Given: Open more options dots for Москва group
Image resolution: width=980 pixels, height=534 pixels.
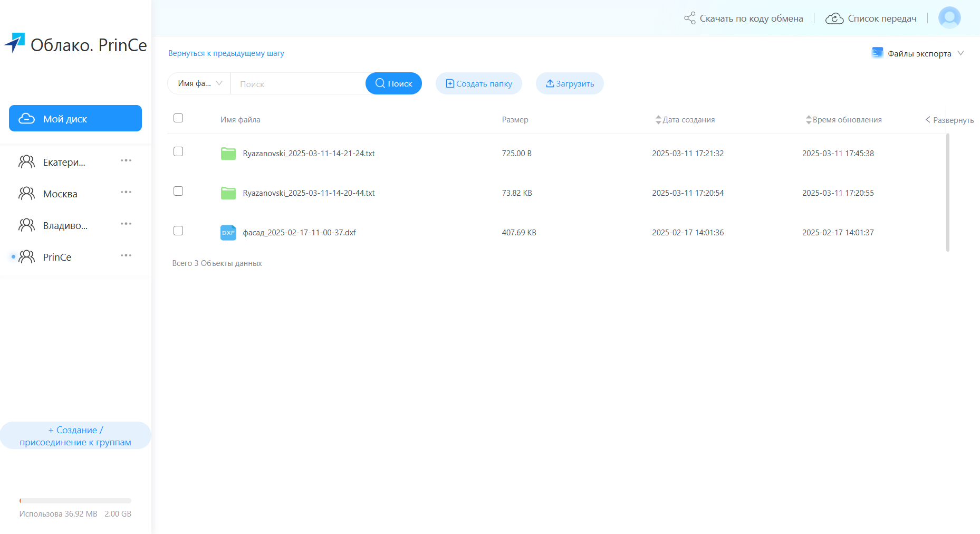Looking at the screenshot, I should pos(126,193).
